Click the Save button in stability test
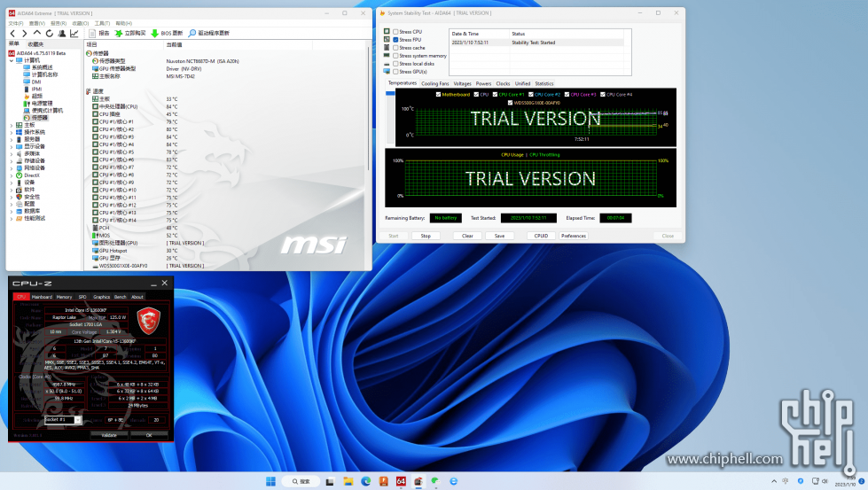This screenshot has width=868, height=490. pyautogui.click(x=499, y=237)
